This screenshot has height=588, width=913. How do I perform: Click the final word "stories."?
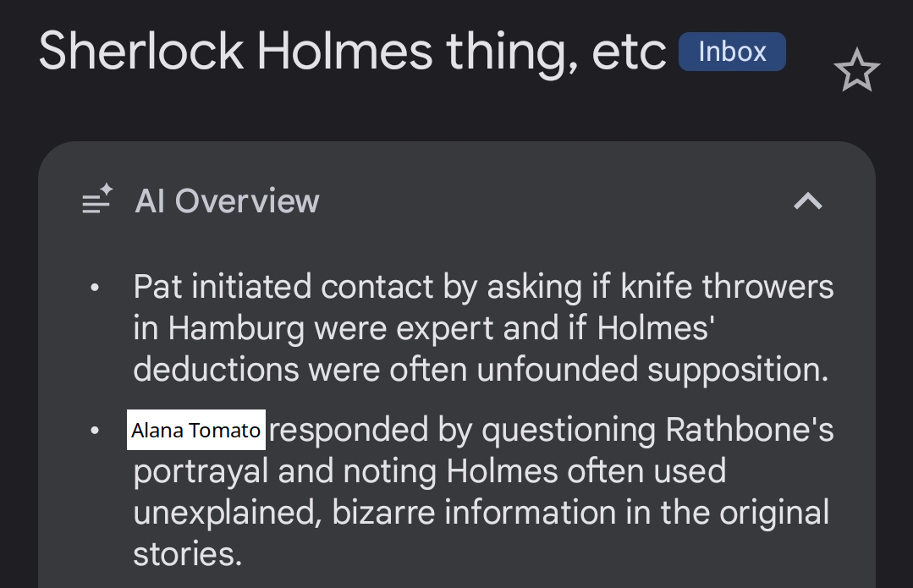pos(188,554)
